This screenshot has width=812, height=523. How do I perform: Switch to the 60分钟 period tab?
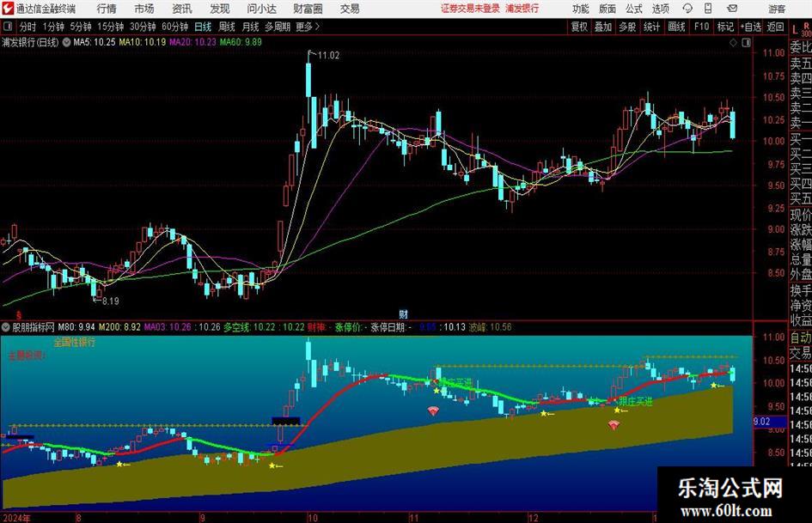tap(175, 27)
